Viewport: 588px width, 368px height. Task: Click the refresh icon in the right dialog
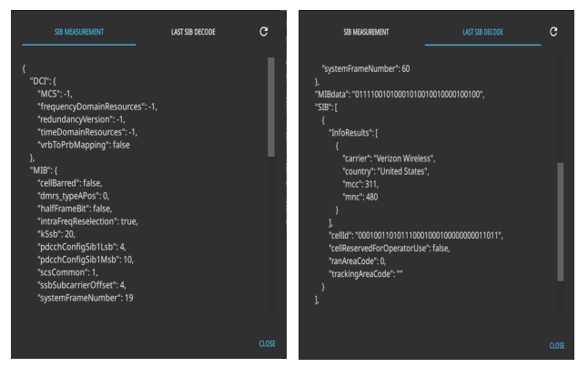tap(553, 32)
